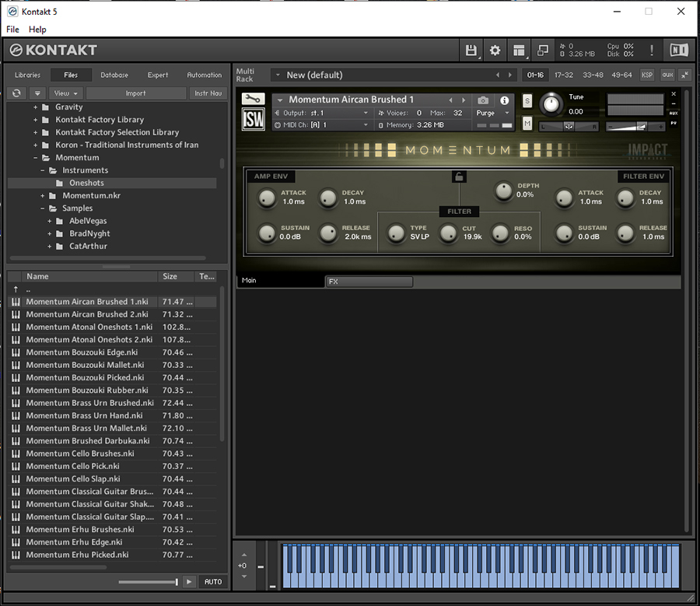This screenshot has height=606, width=700.
Task: Toggle instrument PV button
Action: point(674,123)
